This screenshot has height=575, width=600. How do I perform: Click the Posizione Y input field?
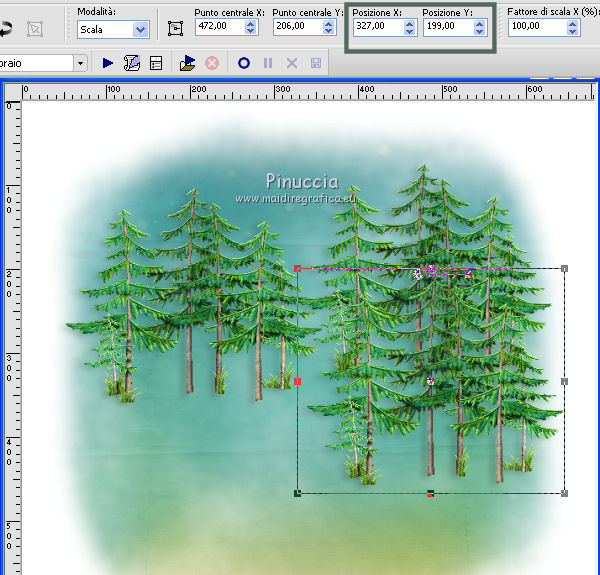click(445, 28)
